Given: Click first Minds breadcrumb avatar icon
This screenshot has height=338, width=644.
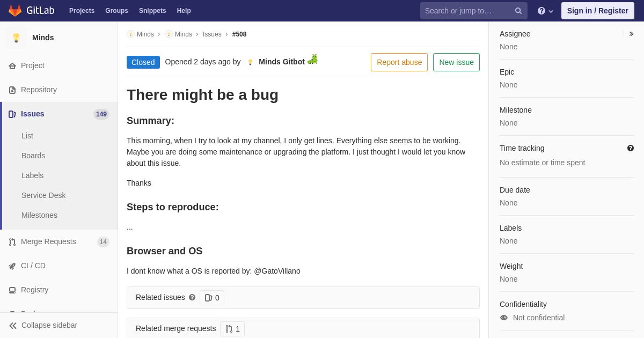Looking at the screenshot, I should pos(130,34).
